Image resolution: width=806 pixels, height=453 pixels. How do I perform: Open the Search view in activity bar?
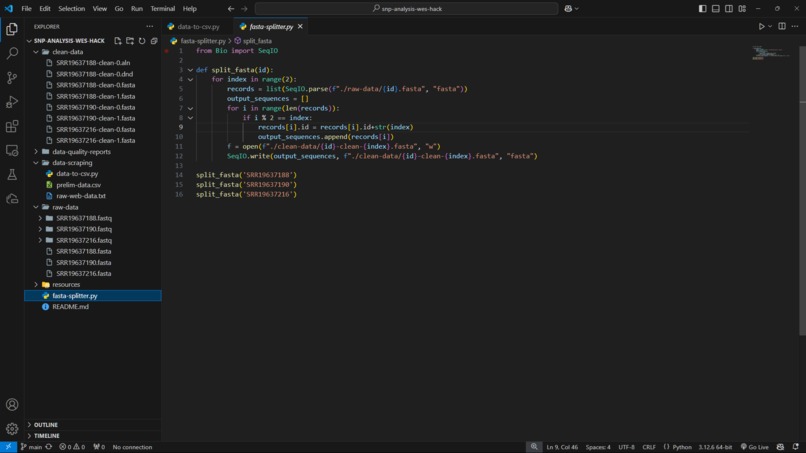[x=12, y=53]
